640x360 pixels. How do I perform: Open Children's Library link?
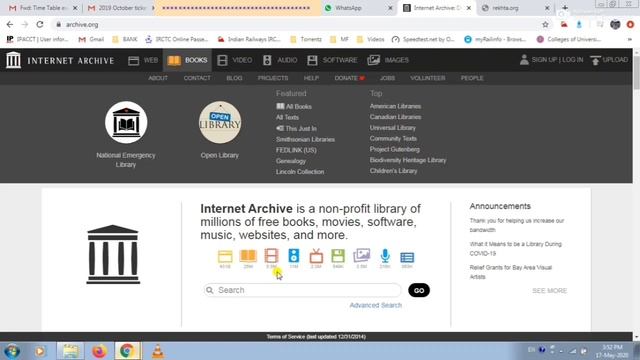click(393, 171)
